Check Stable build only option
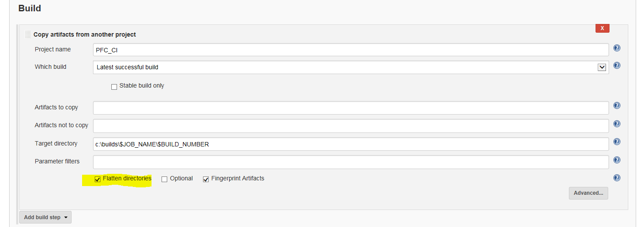Screen dimensions: 644x227 coord(114,87)
